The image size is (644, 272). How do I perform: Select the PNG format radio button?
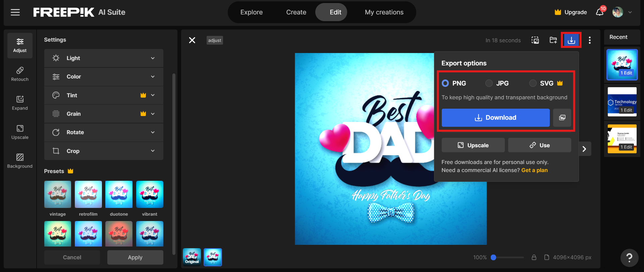pyautogui.click(x=445, y=83)
